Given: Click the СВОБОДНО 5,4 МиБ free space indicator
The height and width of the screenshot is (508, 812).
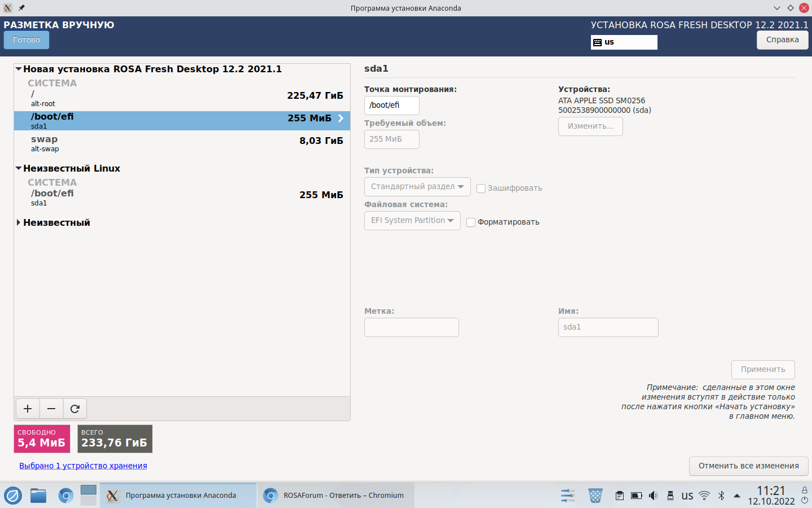Looking at the screenshot, I should click(42, 439).
